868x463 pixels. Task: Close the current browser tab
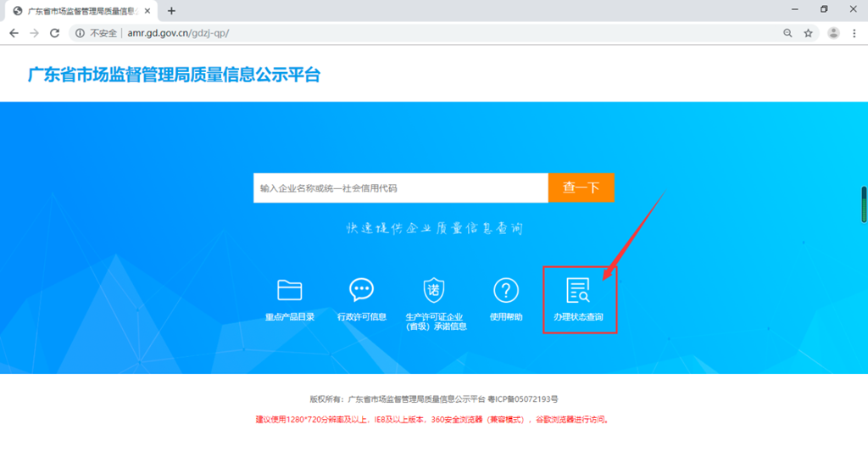149,11
